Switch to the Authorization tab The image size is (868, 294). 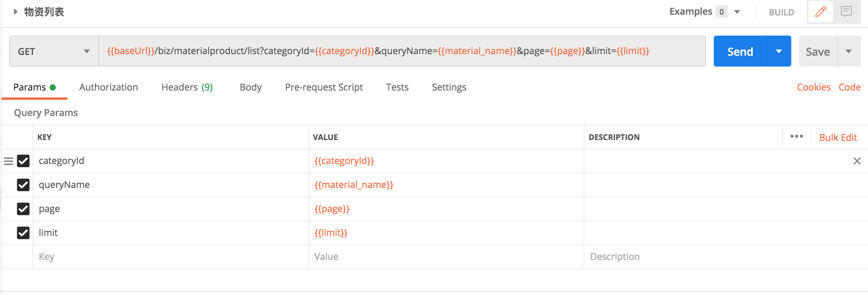click(108, 87)
